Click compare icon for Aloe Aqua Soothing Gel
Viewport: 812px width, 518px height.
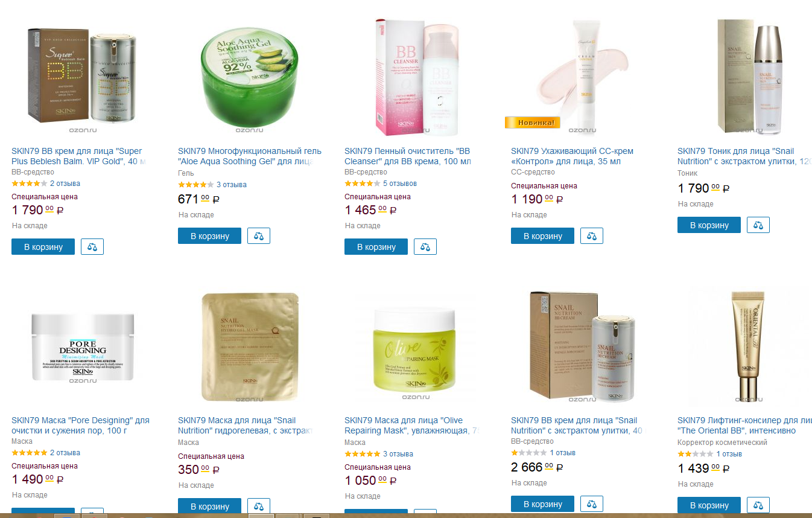pyautogui.click(x=259, y=235)
